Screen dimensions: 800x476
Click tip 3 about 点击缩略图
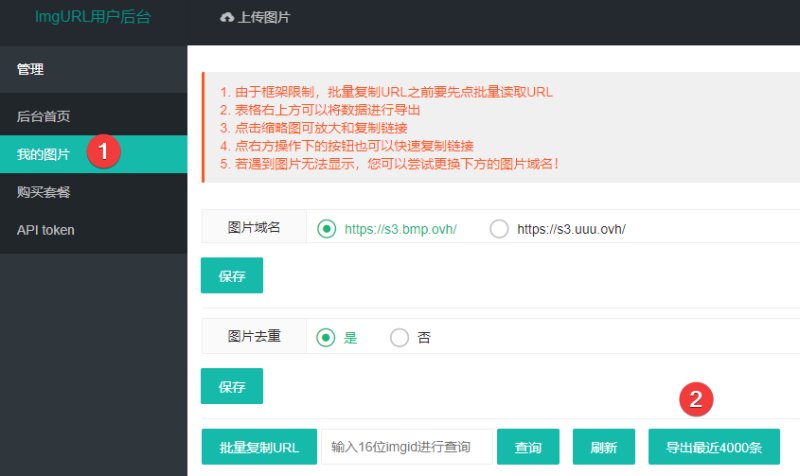(x=313, y=128)
